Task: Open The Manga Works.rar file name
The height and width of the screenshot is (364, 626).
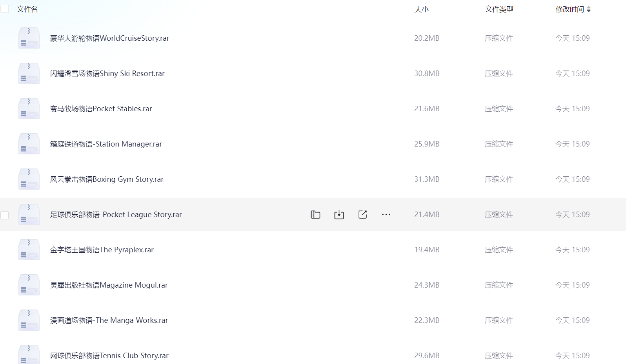Action: (109, 320)
